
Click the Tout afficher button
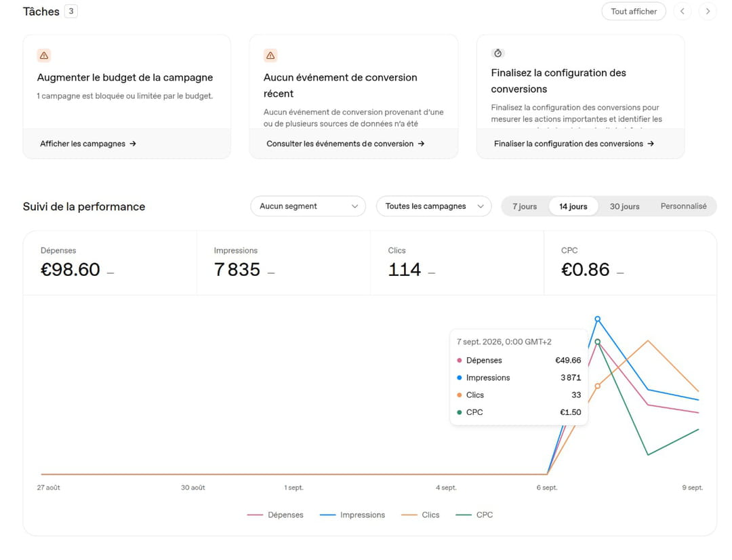(634, 12)
